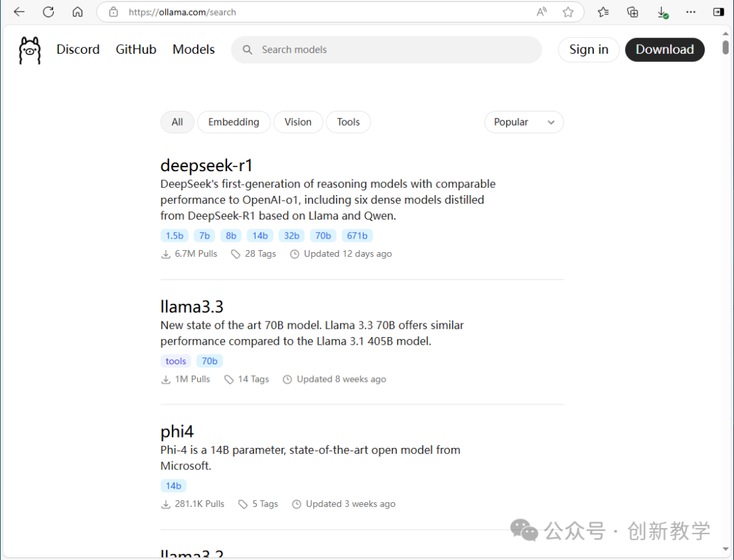Click llama3.3 70b size tag

click(210, 362)
